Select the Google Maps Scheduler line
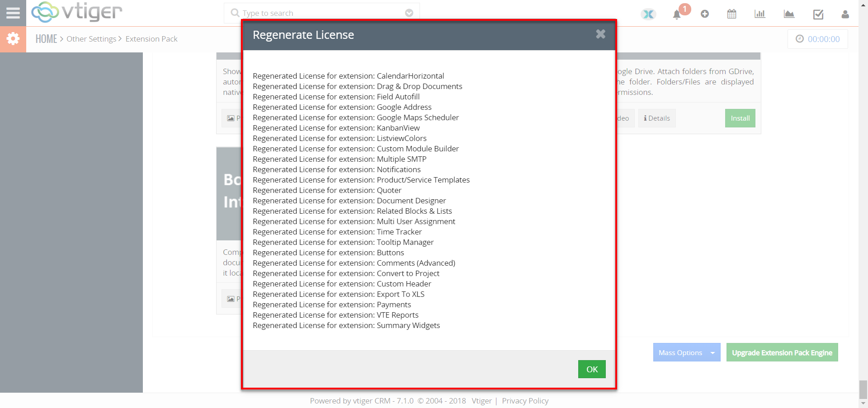The height and width of the screenshot is (408, 868). tap(356, 117)
